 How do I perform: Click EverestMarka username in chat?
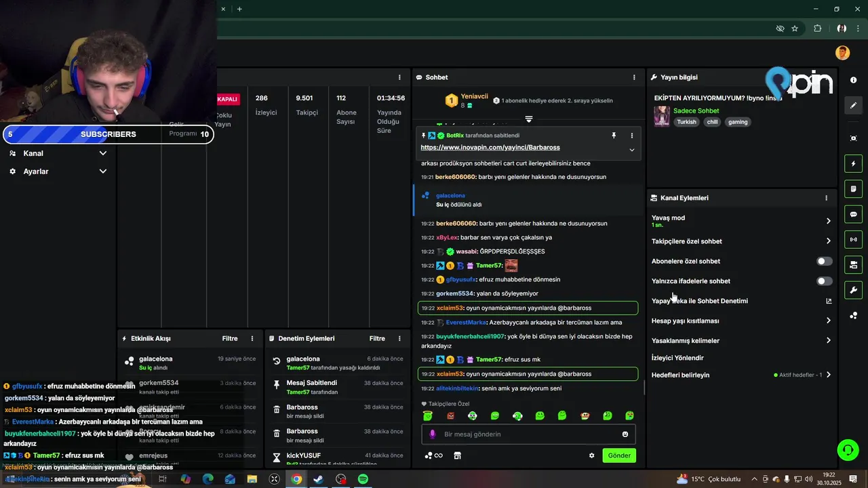466,323
